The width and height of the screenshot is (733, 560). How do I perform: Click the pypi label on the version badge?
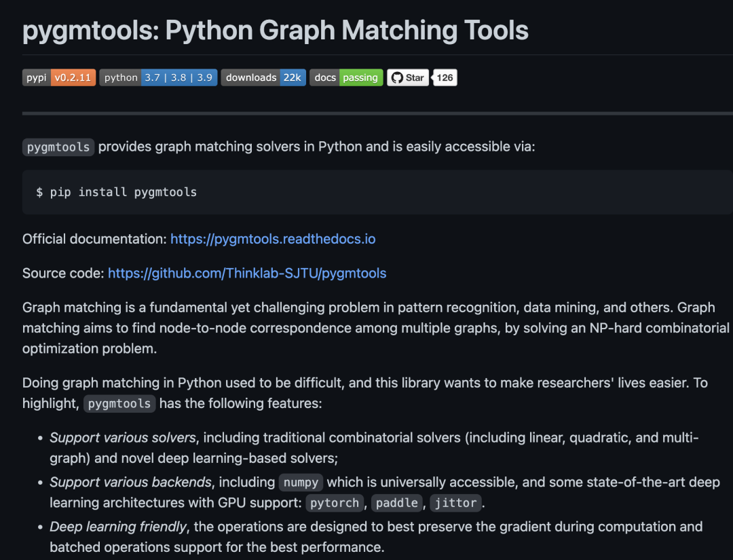tap(36, 77)
